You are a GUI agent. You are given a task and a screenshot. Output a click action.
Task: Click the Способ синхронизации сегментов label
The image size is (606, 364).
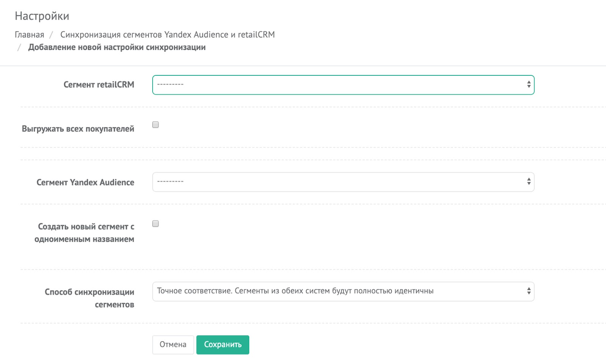pos(89,298)
